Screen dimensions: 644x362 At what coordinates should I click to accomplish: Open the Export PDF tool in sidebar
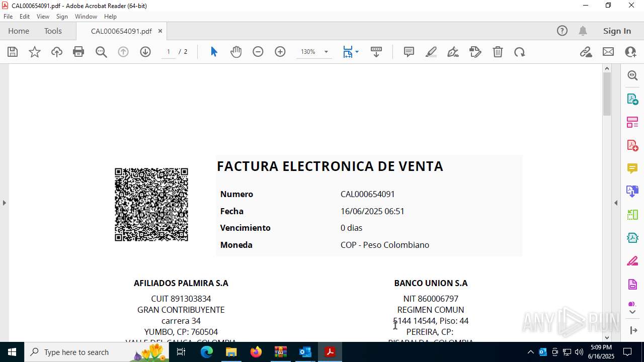pyautogui.click(x=632, y=99)
